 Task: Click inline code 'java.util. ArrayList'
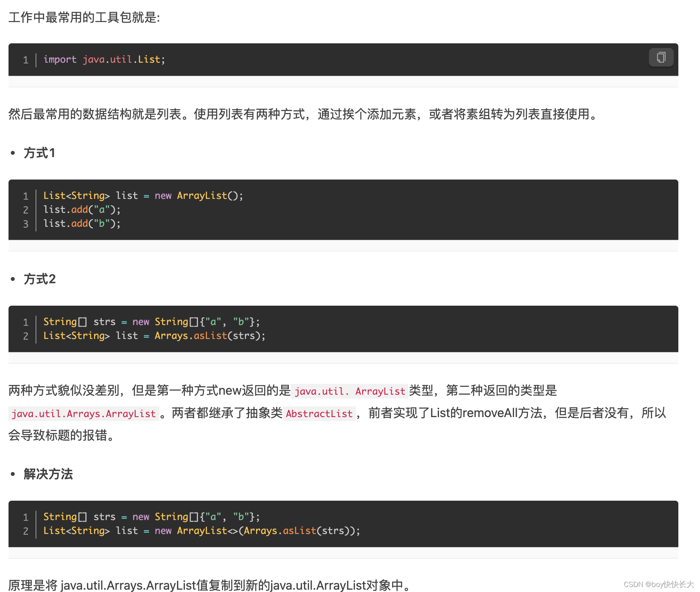(x=350, y=391)
